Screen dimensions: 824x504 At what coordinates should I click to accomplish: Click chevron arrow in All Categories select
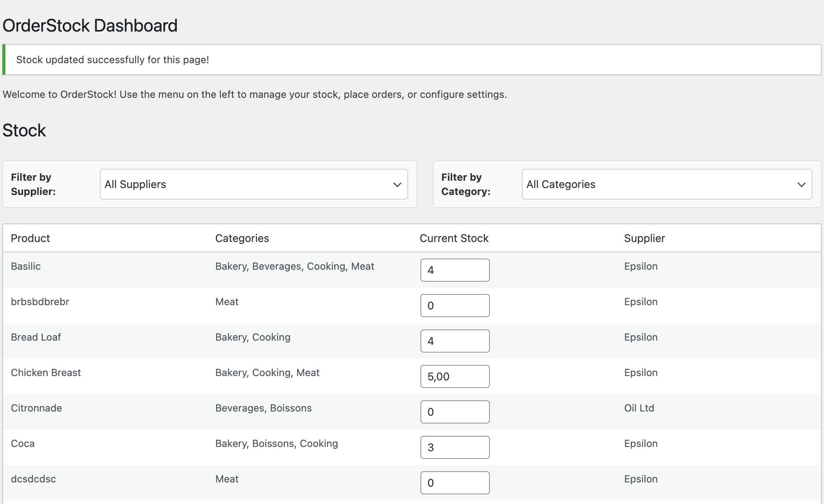pyautogui.click(x=801, y=185)
